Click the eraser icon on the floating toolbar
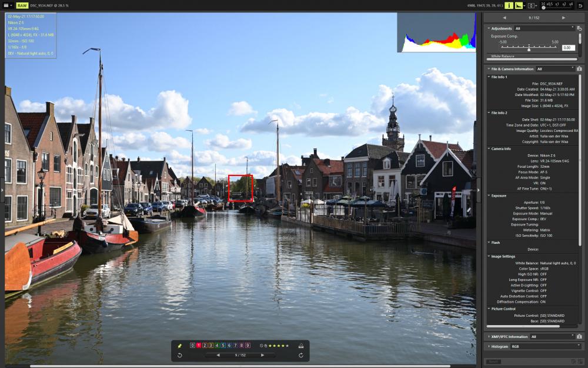The image size is (588, 368). (300, 346)
